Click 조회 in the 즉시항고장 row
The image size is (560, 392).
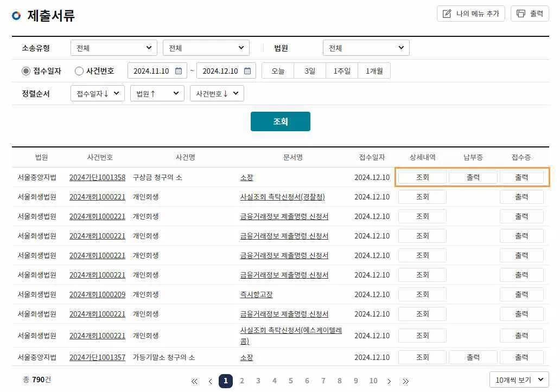422,294
